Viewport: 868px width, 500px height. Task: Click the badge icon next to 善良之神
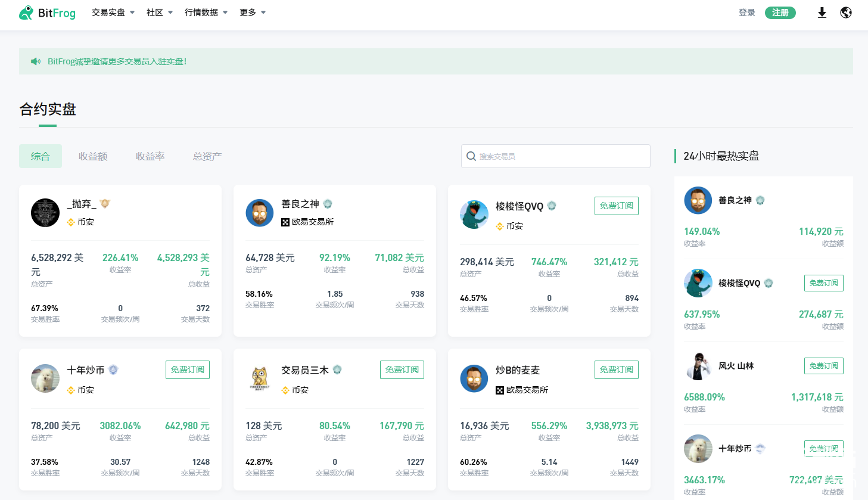pos(328,203)
